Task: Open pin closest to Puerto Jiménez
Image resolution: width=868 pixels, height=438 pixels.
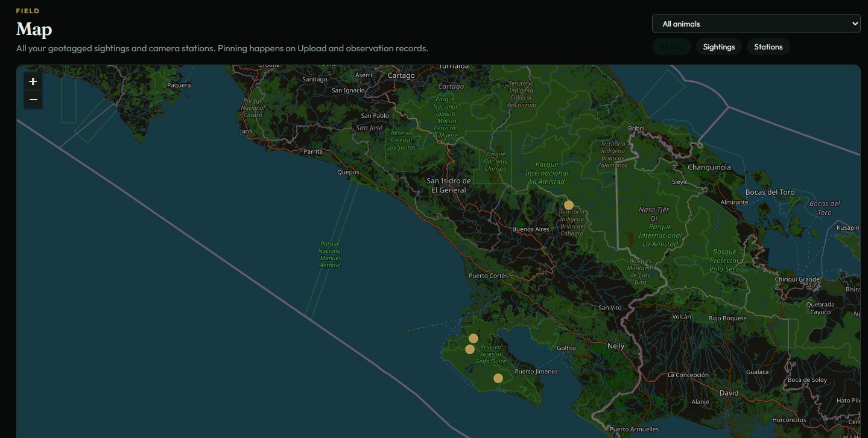Action: 498,378
